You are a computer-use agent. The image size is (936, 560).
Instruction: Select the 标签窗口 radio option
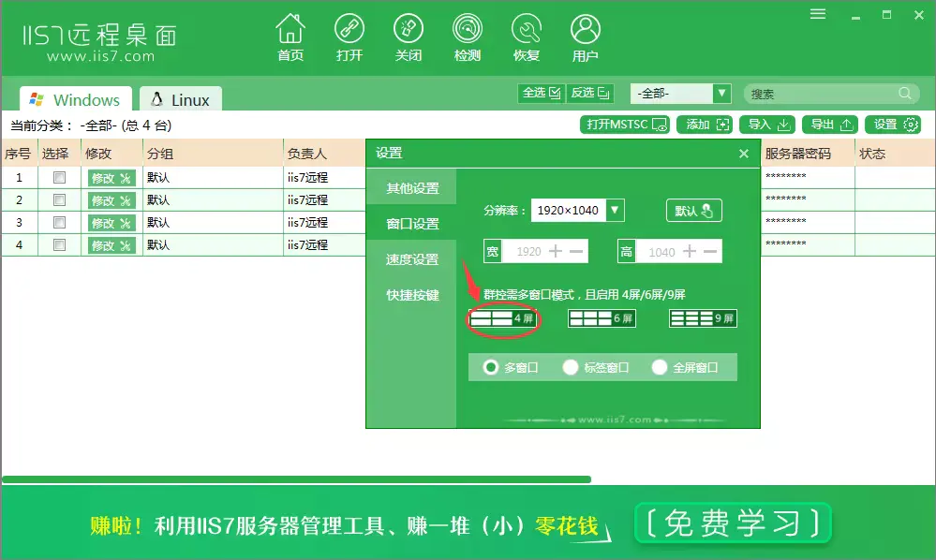coord(570,367)
